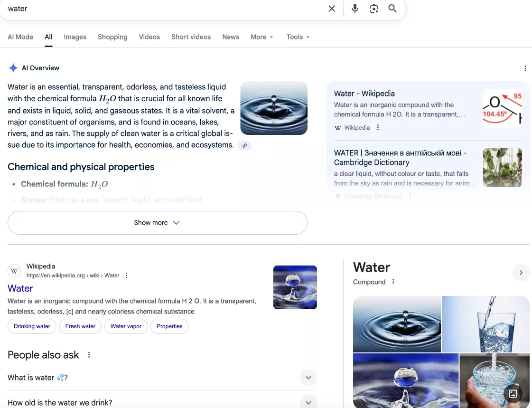Switch to the AI Mode tab
The width and height of the screenshot is (532, 408).
[x=20, y=37]
